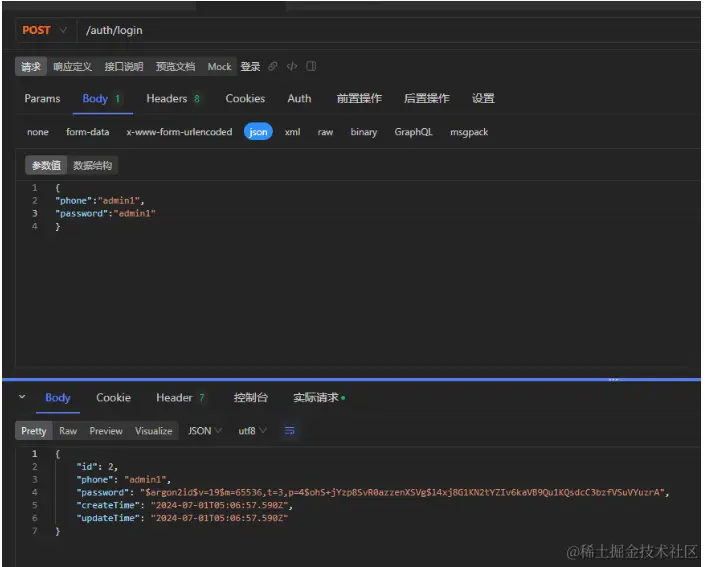Viewport: 705px width, 567px height.
Task: Click the /auth/login URL field
Action: (387, 30)
